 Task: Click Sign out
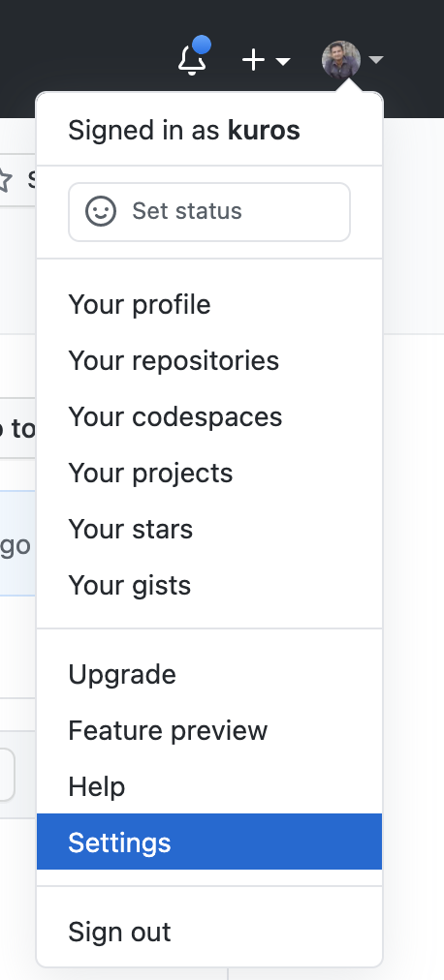click(209, 933)
